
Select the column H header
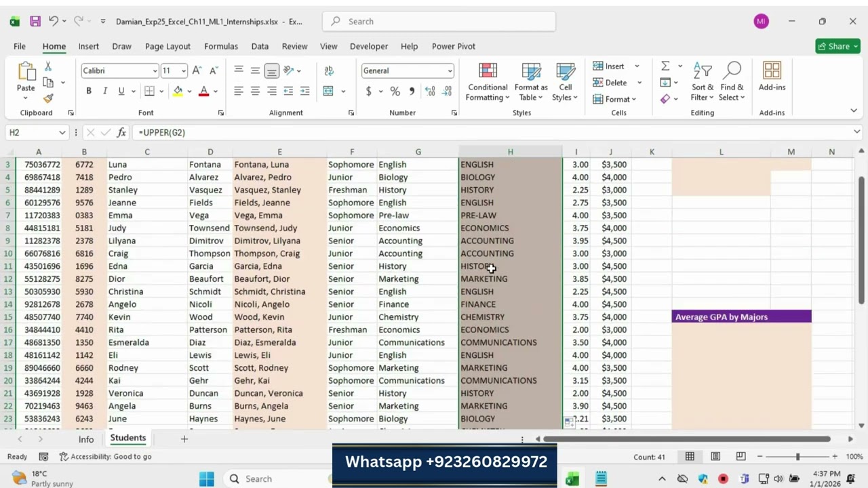pyautogui.click(x=511, y=152)
